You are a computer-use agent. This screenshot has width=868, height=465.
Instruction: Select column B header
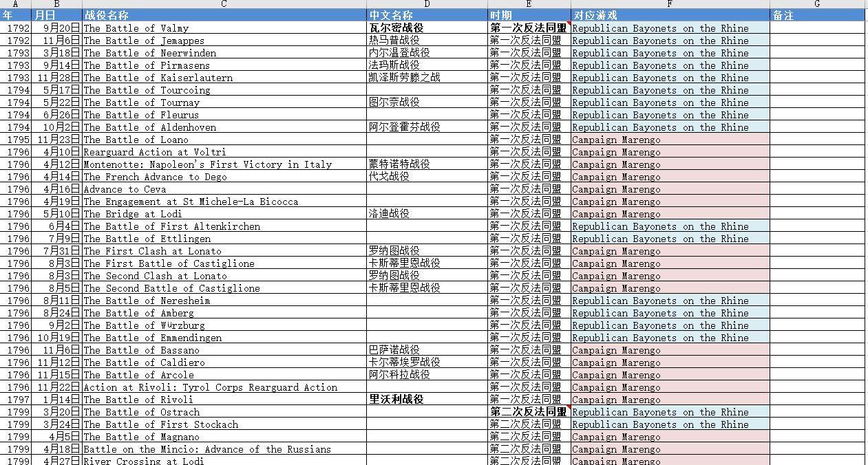(56, 4)
